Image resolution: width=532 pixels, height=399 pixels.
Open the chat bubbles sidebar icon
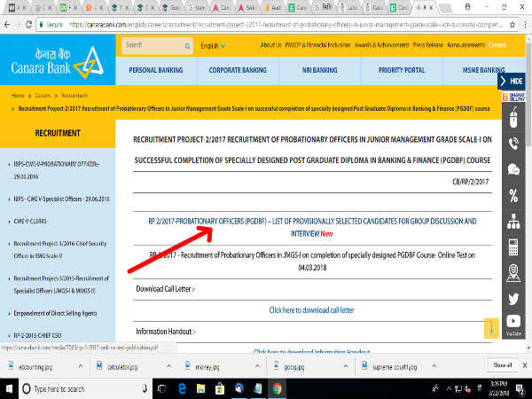(513, 169)
